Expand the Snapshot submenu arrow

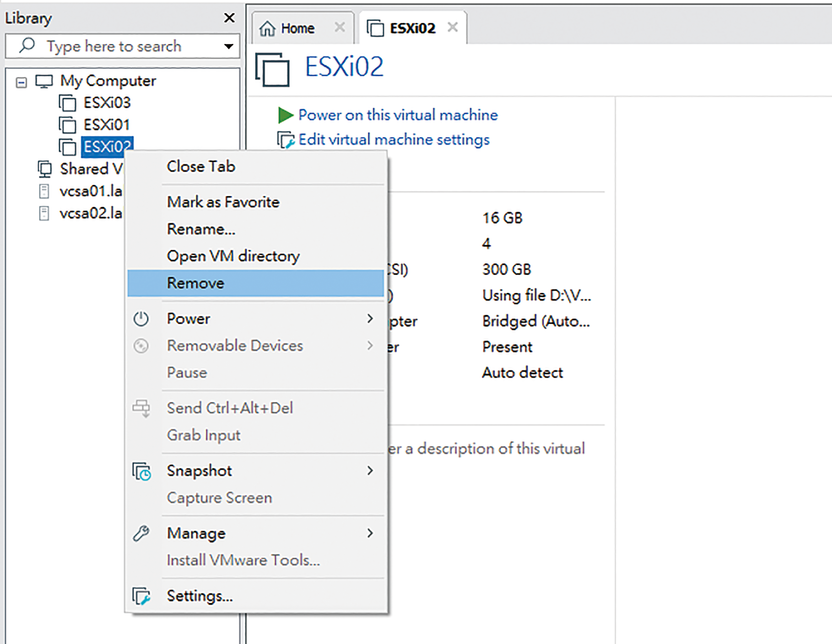point(370,471)
